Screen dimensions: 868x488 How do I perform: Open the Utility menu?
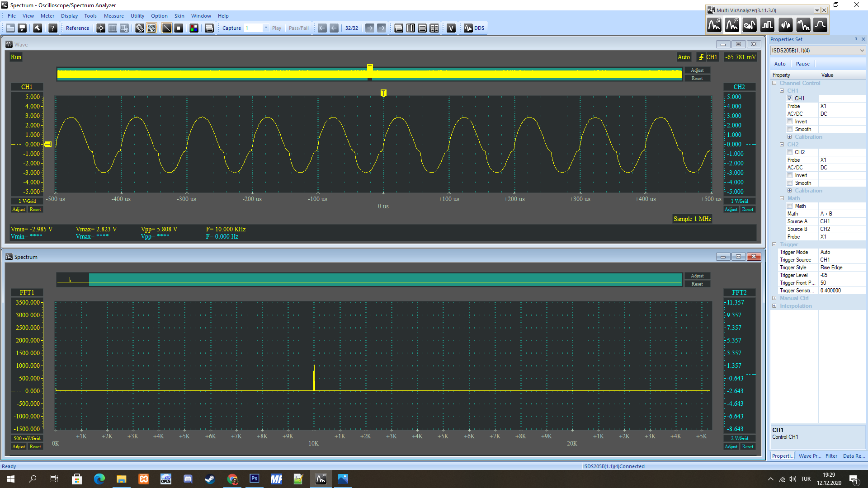[x=137, y=16]
